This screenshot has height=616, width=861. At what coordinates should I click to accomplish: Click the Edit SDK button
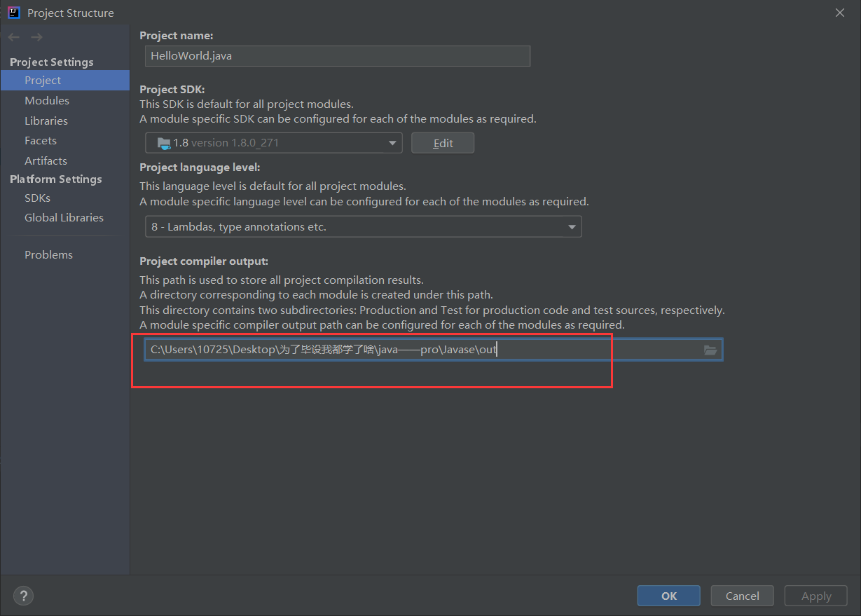tap(443, 143)
